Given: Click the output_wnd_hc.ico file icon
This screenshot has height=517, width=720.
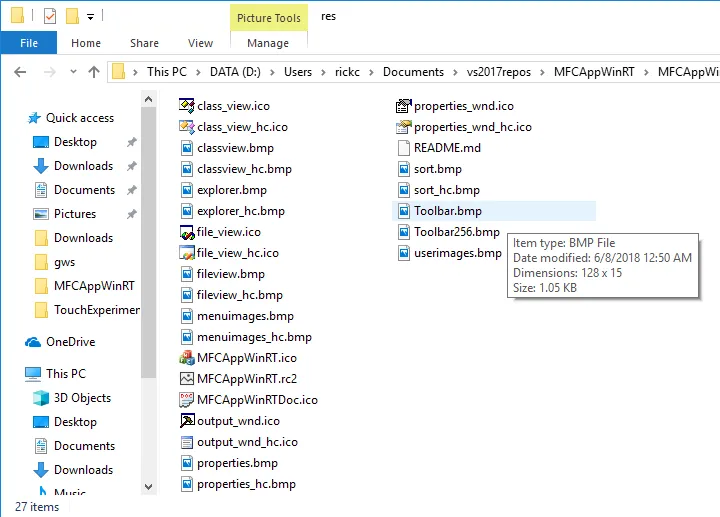Looking at the screenshot, I should click(x=186, y=442).
